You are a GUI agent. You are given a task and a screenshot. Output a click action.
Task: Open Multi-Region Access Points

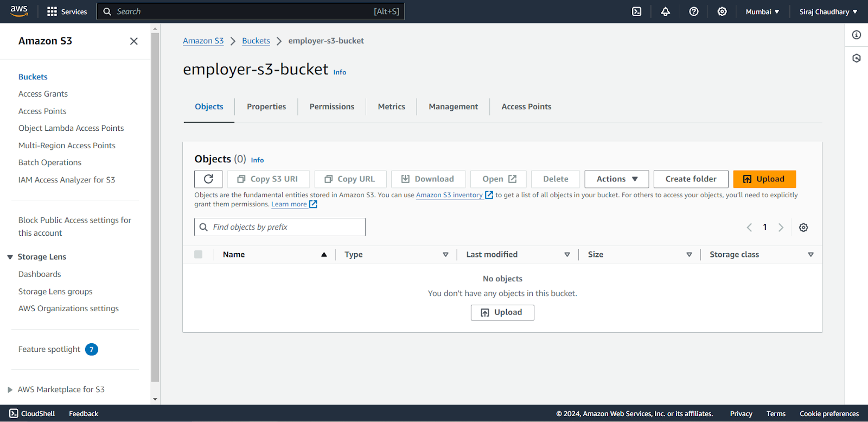click(x=67, y=146)
